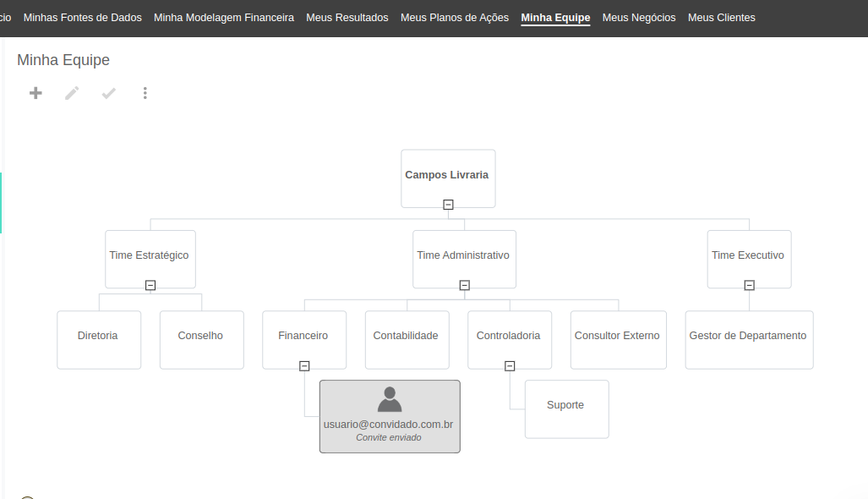Image resolution: width=868 pixels, height=499 pixels.
Task: Select the Time Estratégico box
Action: 150,259
